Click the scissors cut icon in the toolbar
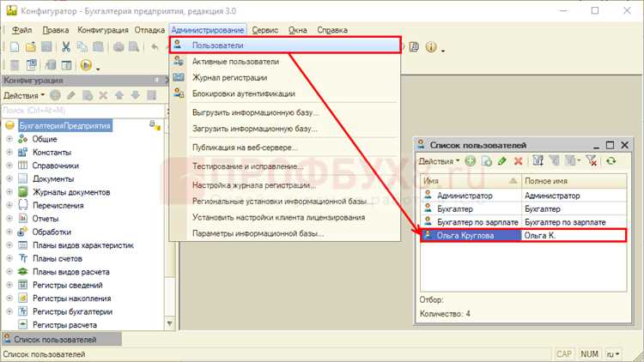The height and width of the screenshot is (362, 644). coord(66,47)
